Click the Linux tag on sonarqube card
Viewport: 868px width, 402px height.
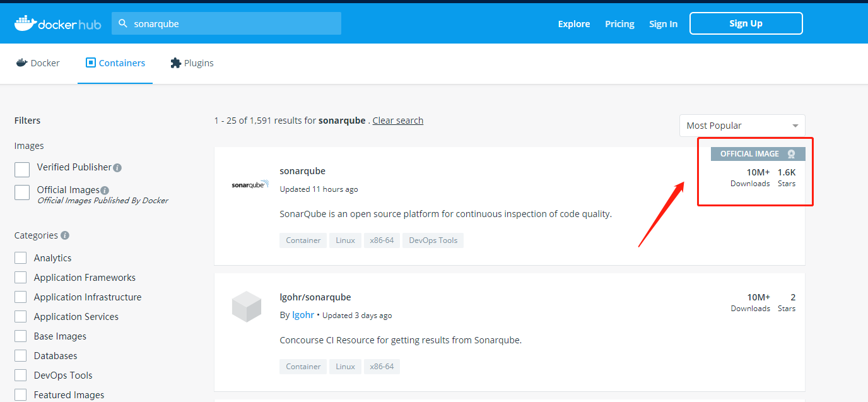pyautogui.click(x=345, y=240)
